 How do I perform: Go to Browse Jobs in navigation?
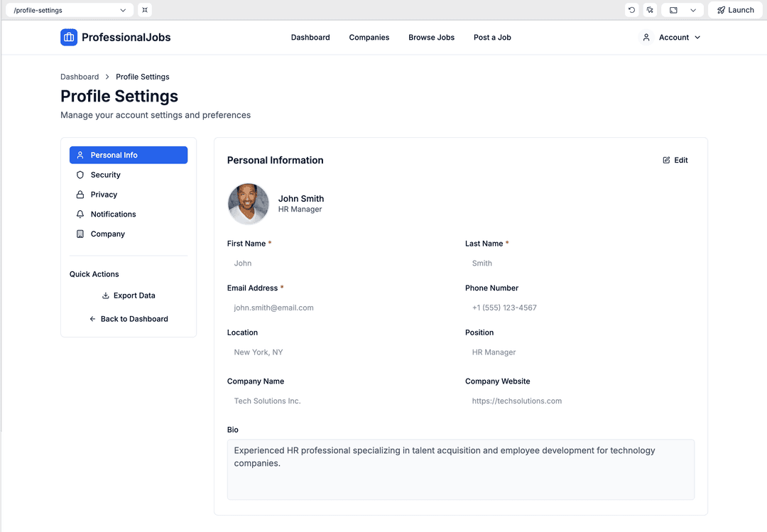(x=431, y=38)
